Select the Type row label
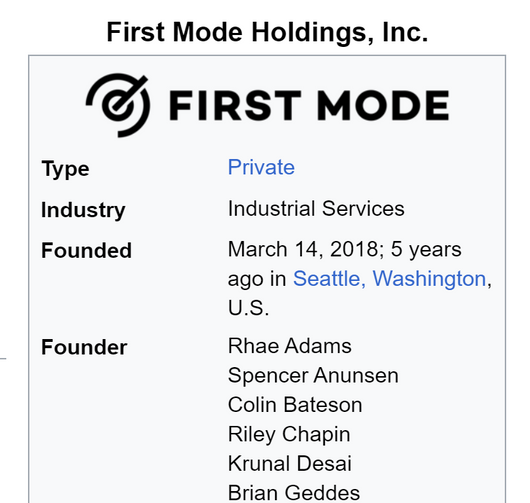Image resolution: width=530 pixels, height=503 pixels. click(65, 168)
